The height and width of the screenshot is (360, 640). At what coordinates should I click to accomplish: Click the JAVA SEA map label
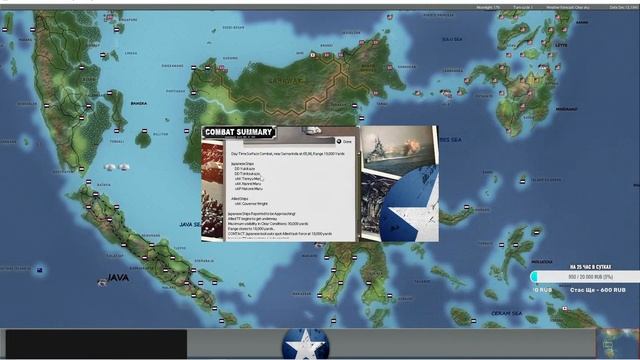coord(190,224)
